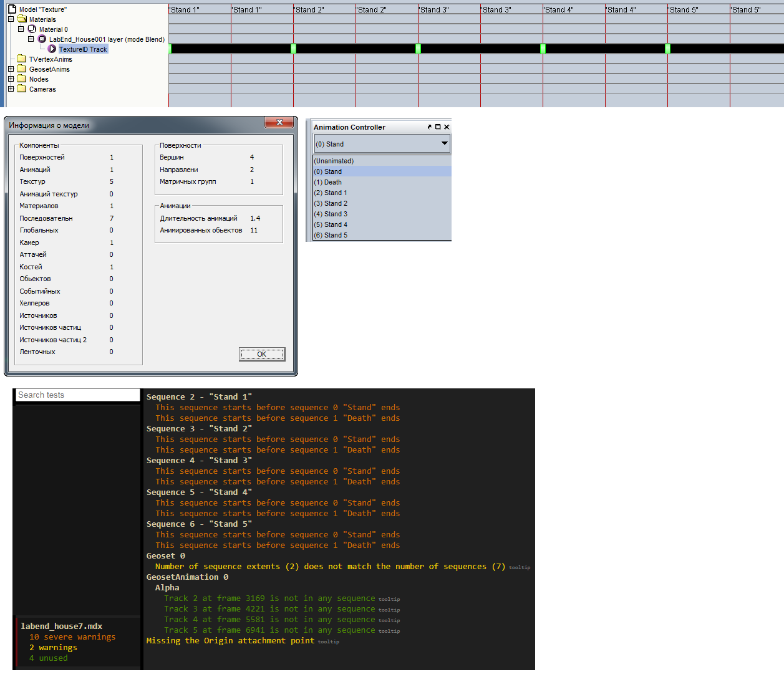Choose (Unanimated) in animation list
This screenshot has width=784, height=677.
382,161
